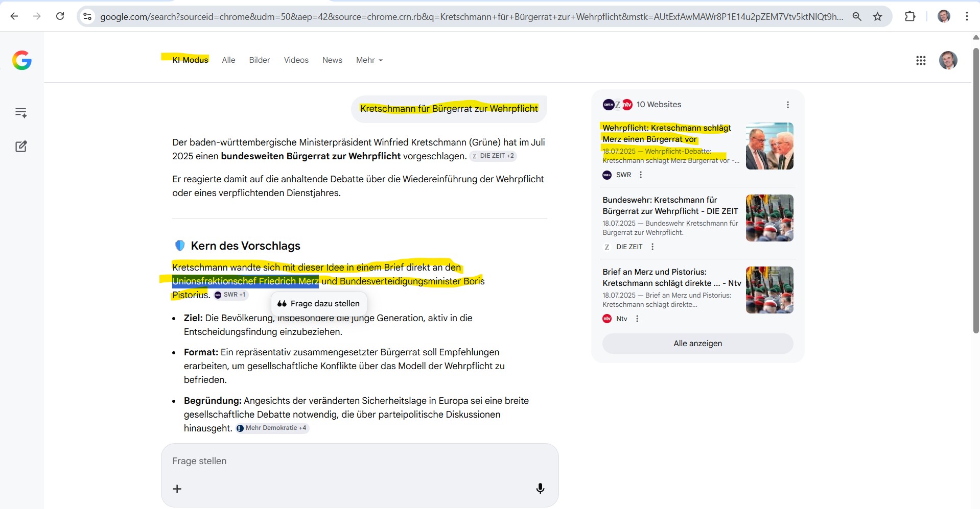Bookmark this page with star icon
This screenshot has width=980, height=509.
877,16
